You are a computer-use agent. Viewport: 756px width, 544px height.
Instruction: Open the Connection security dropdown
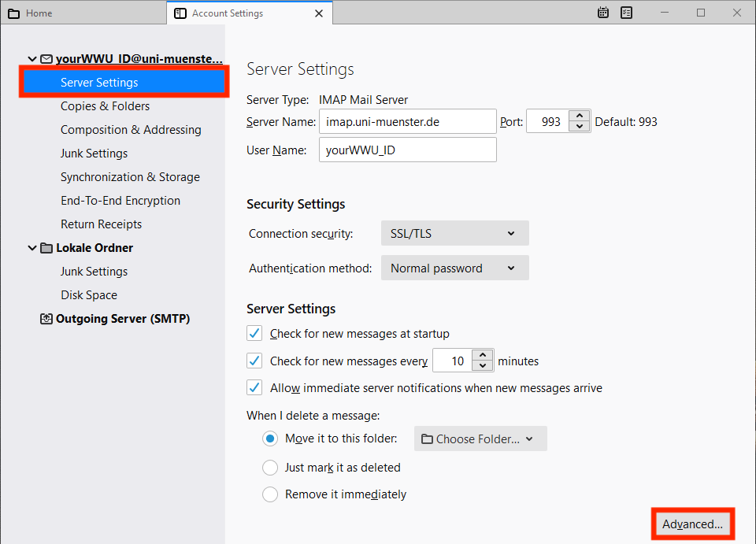click(454, 234)
